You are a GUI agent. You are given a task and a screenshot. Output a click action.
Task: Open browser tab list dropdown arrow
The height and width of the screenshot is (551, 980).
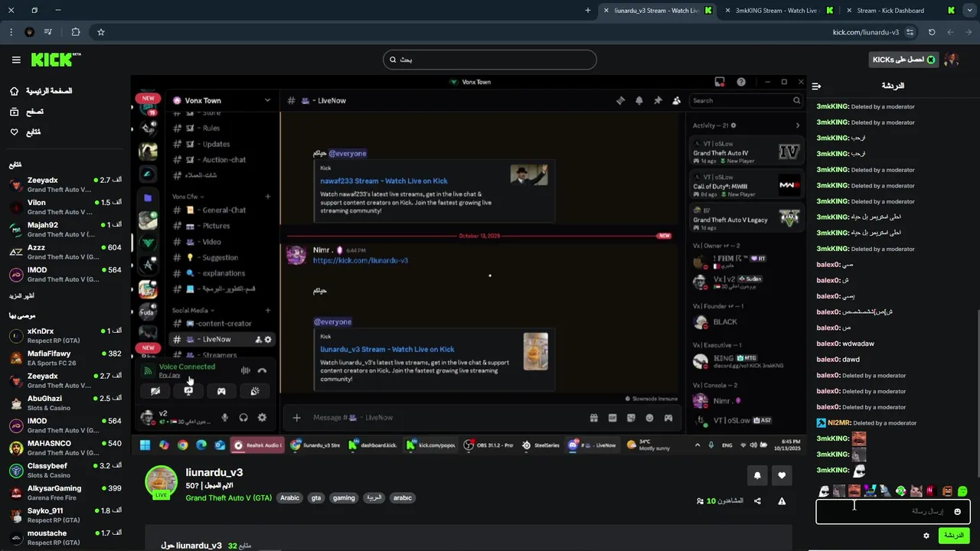pyautogui.click(x=972, y=10)
